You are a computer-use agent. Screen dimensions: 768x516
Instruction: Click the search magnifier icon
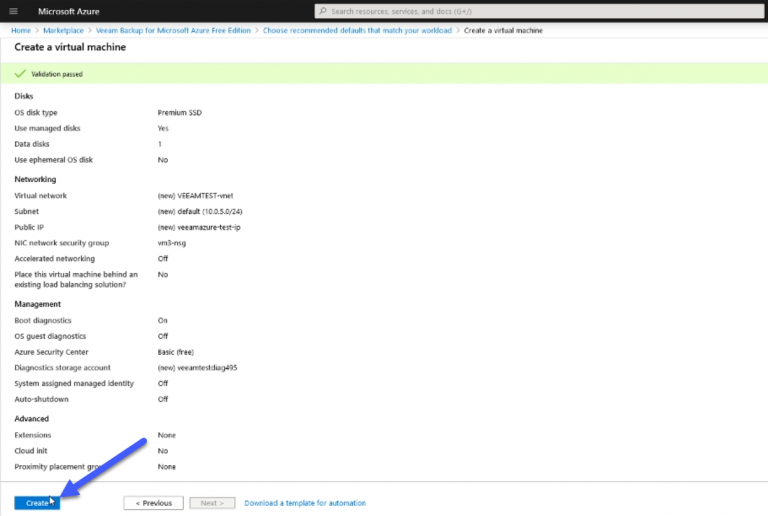tap(323, 11)
